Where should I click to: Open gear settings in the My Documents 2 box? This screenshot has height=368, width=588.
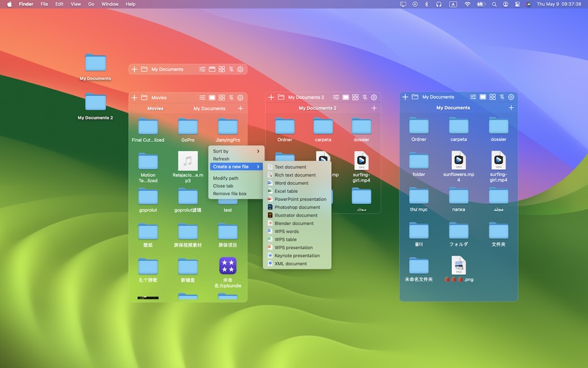(x=374, y=97)
